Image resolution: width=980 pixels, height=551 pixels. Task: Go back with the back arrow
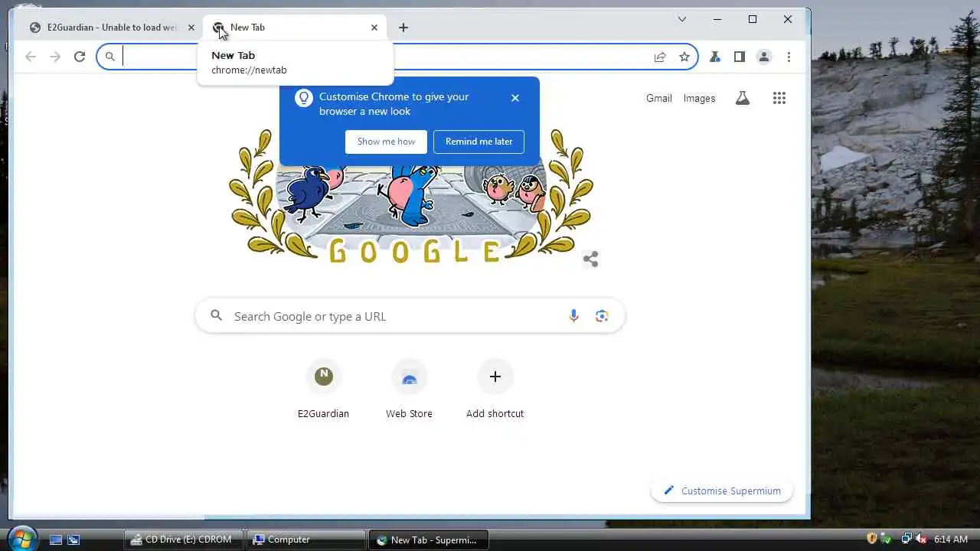pos(31,57)
